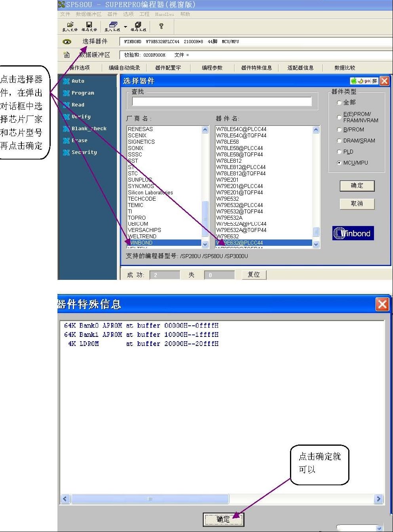Viewport: 393px width, 532px height.
Task: Switch to the 数据比较 tab
Action: coord(345,68)
